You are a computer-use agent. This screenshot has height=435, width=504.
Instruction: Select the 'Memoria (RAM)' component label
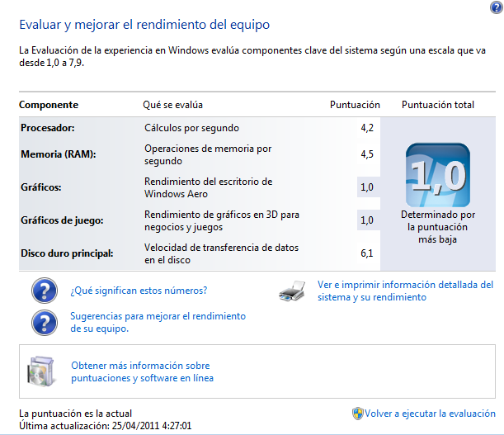coord(56,154)
